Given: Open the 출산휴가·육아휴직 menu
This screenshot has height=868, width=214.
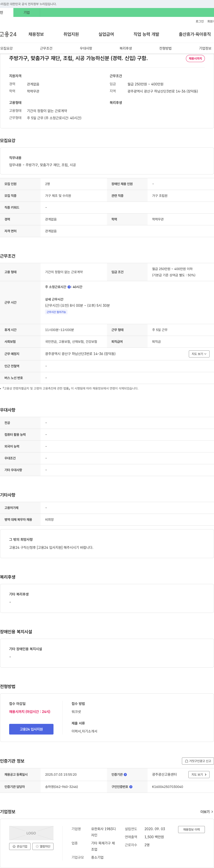Looking at the screenshot, I should pyautogui.click(x=195, y=34).
